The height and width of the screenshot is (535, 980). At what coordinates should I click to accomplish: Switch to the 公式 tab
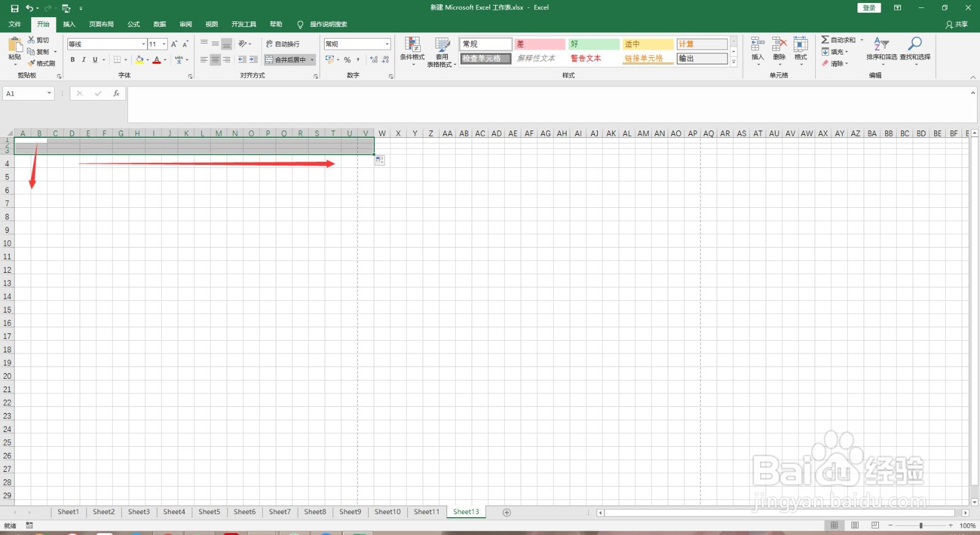[134, 25]
